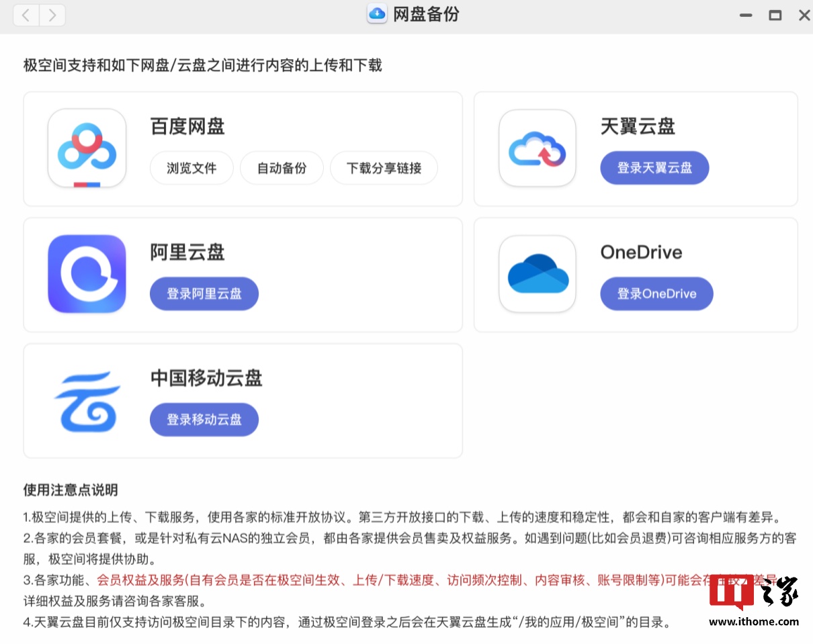Minimize the 网盘备份 window
Image resolution: width=813 pixels, height=644 pixels.
pyautogui.click(x=746, y=15)
